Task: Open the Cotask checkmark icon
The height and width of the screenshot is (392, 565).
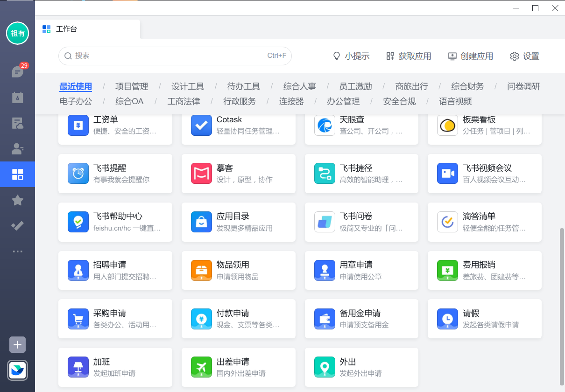Action: pyautogui.click(x=201, y=126)
